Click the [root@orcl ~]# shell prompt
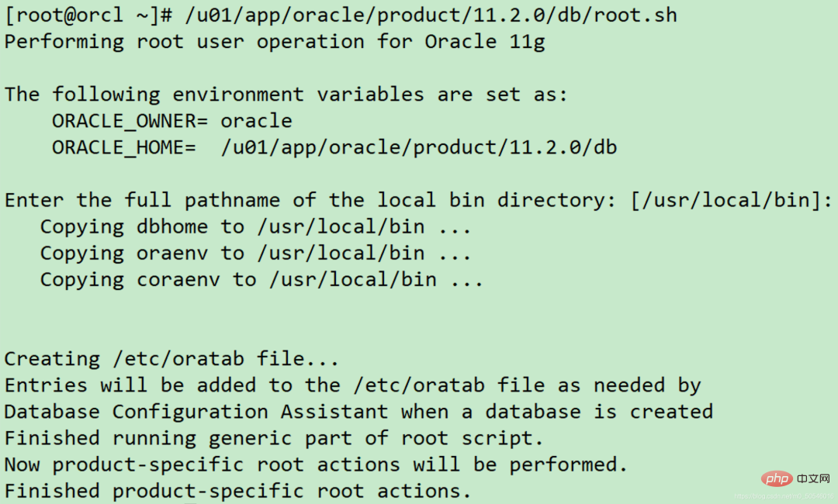838x504 pixels. pos(88,15)
